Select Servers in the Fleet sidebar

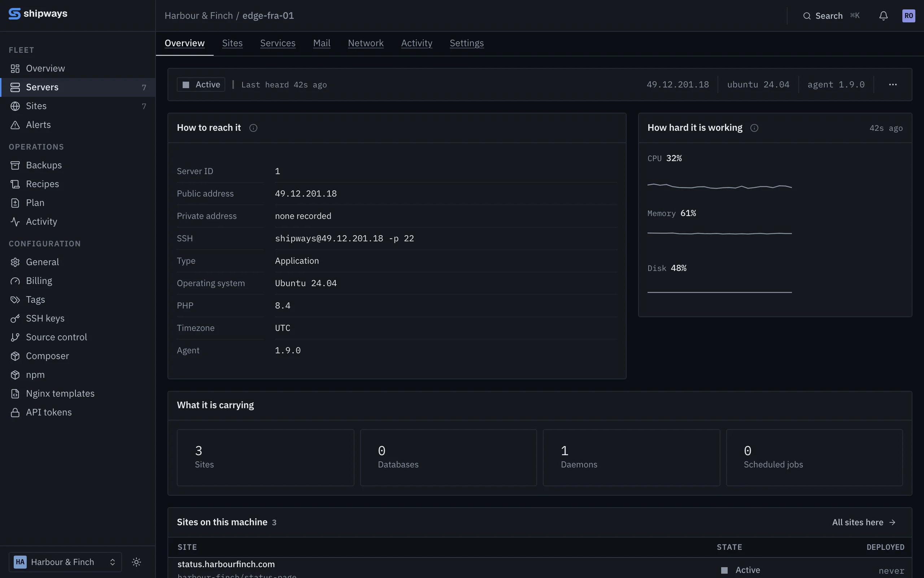tap(78, 87)
